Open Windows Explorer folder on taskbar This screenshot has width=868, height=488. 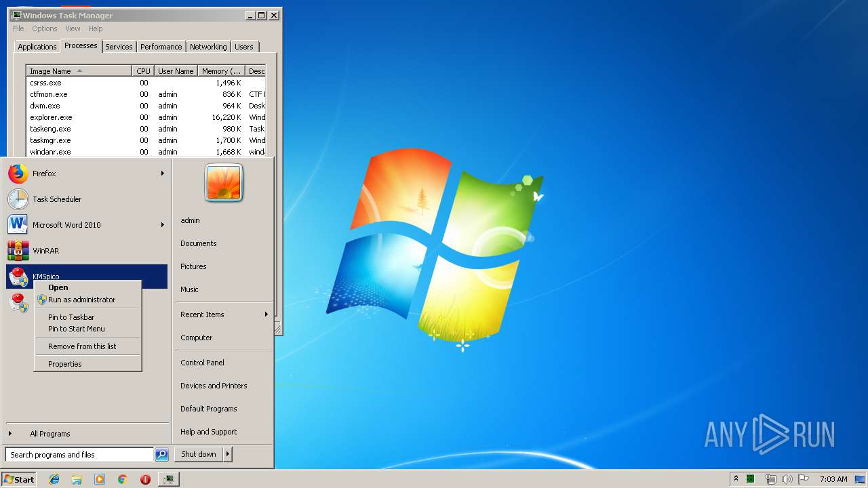[77, 479]
